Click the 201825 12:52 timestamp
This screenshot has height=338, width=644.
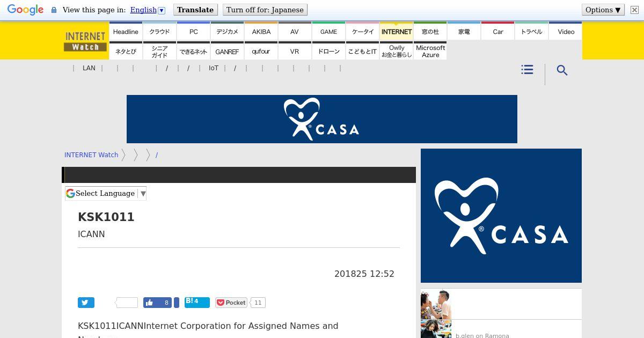pyautogui.click(x=364, y=274)
